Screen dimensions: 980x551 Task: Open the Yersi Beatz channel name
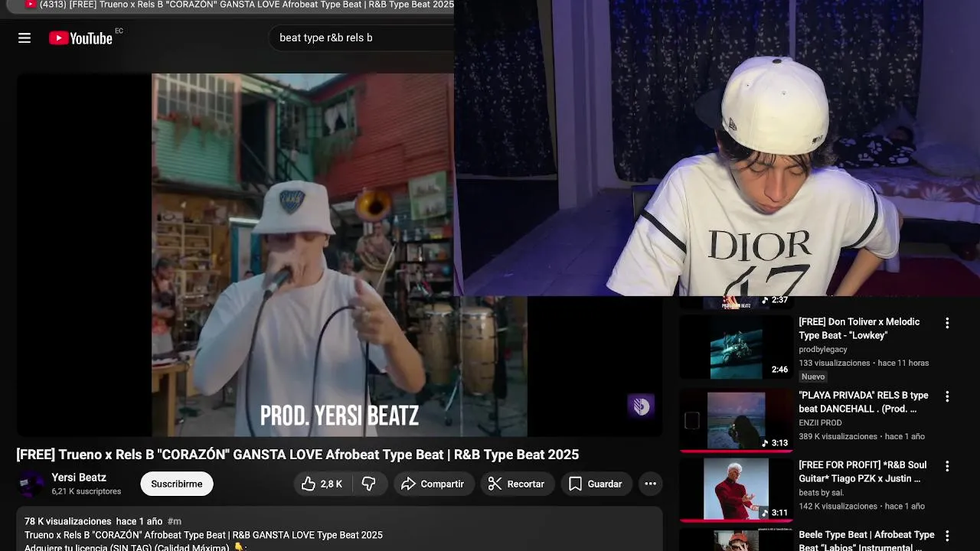click(79, 478)
